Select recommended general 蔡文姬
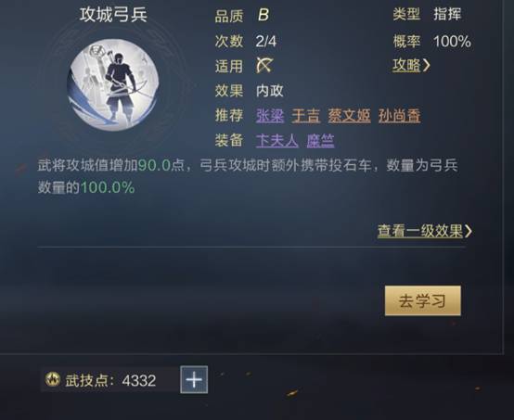Image resolution: width=514 pixels, height=420 pixels. click(349, 116)
